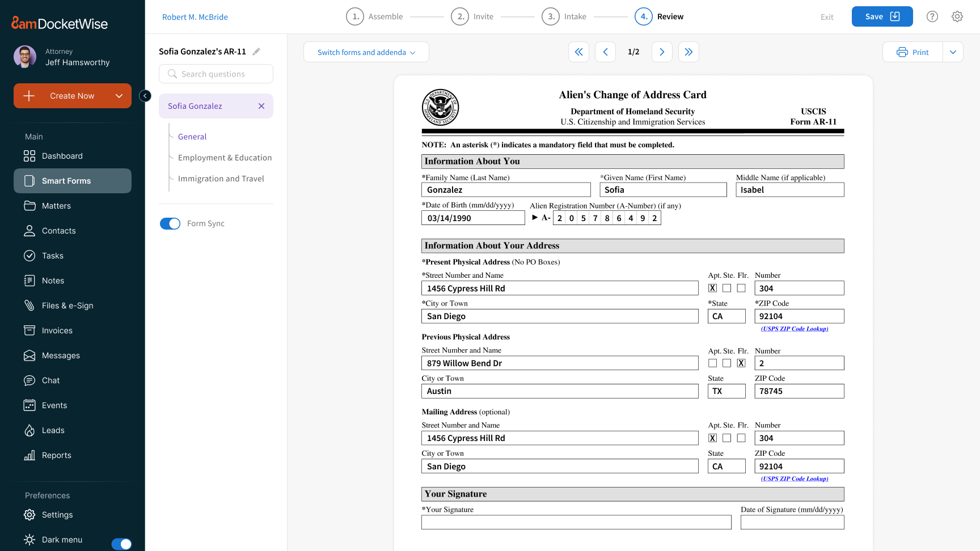980x551 pixels.
Task: Expand the Print button dropdown arrow
Action: pos(953,52)
